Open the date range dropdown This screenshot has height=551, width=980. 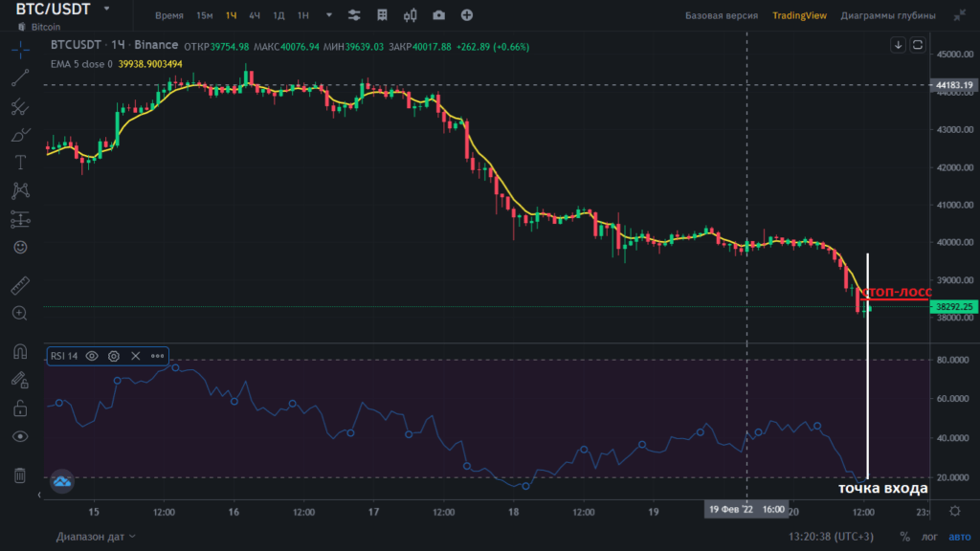96,537
